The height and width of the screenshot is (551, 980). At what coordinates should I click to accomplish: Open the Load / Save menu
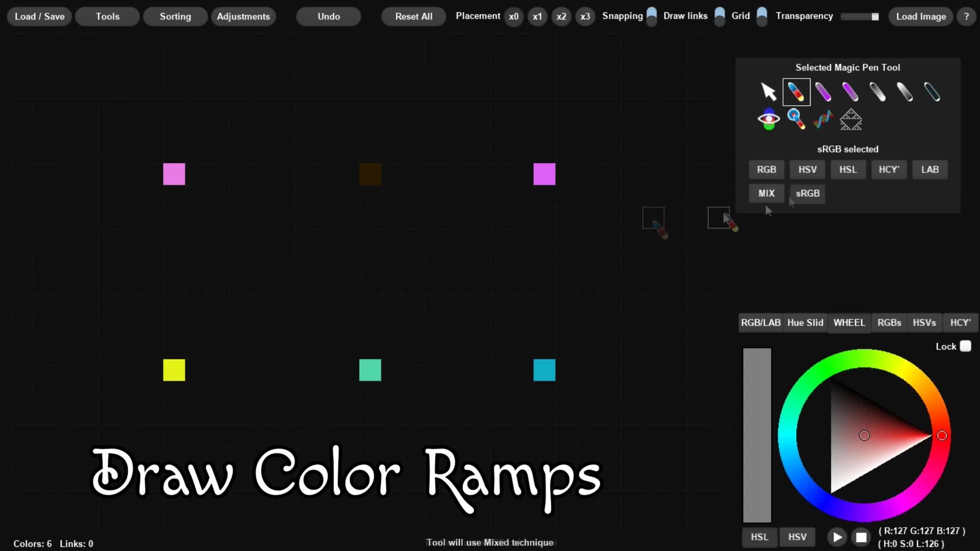coord(39,16)
